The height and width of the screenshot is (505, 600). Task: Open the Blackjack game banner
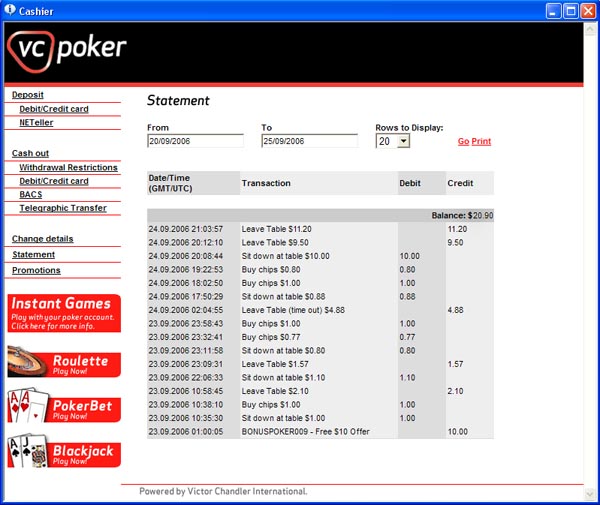tap(64, 451)
